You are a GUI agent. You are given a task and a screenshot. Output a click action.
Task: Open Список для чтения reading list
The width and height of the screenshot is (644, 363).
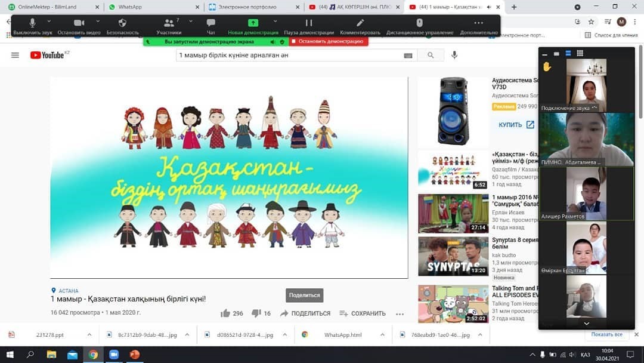pos(611,35)
